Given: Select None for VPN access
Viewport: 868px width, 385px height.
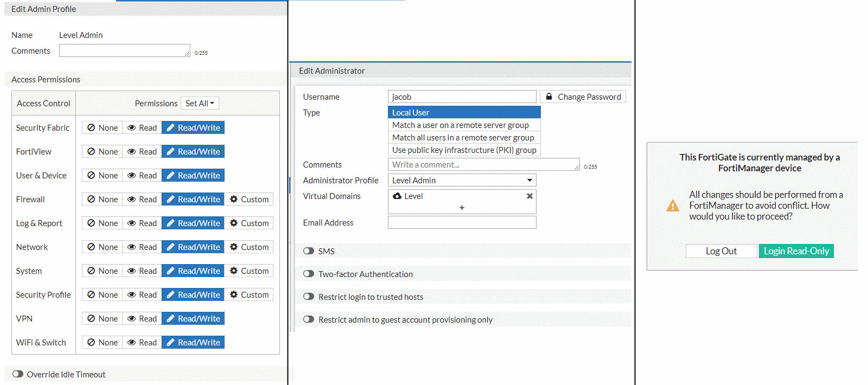Looking at the screenshot, I should (103, 318).
